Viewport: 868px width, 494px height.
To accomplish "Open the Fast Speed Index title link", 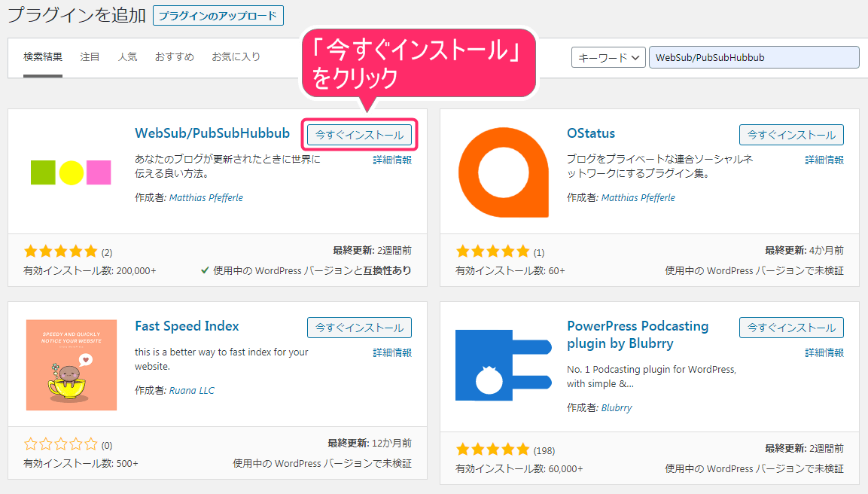I will [x=187, y=326].
